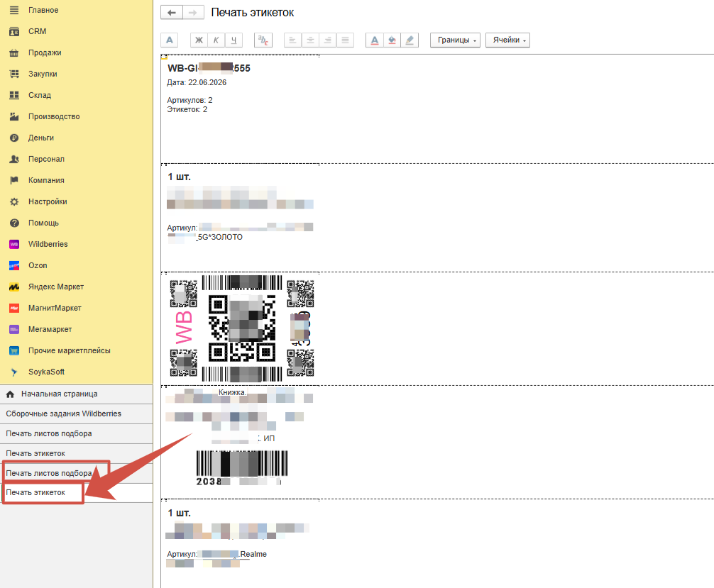The width and height of the screenshot is (714, 588).
Task: Open the Границы dropdown
Action: coord(456,40)
